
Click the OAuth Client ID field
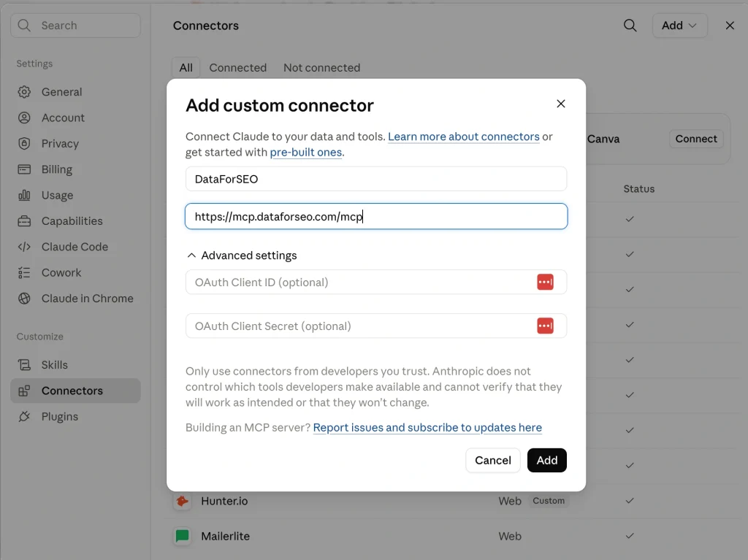pyautogui.click(x=376, y=282)
